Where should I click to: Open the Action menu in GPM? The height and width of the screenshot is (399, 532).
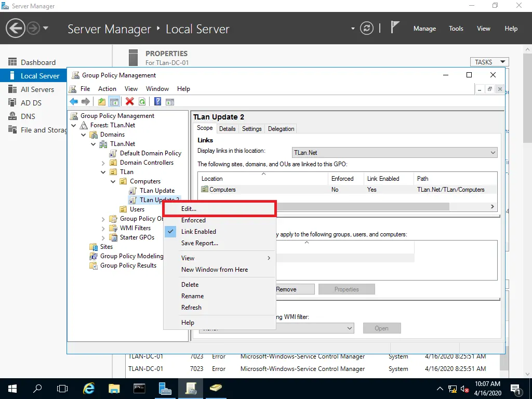pos(107,88)
